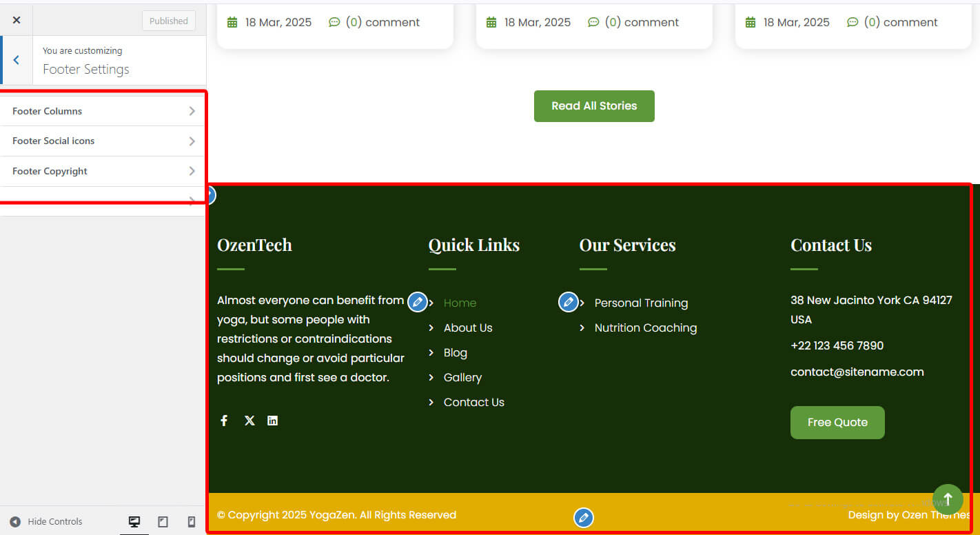Open the About Us footer link
Screen dimensions: 980x535
click(x=468, y=328)
